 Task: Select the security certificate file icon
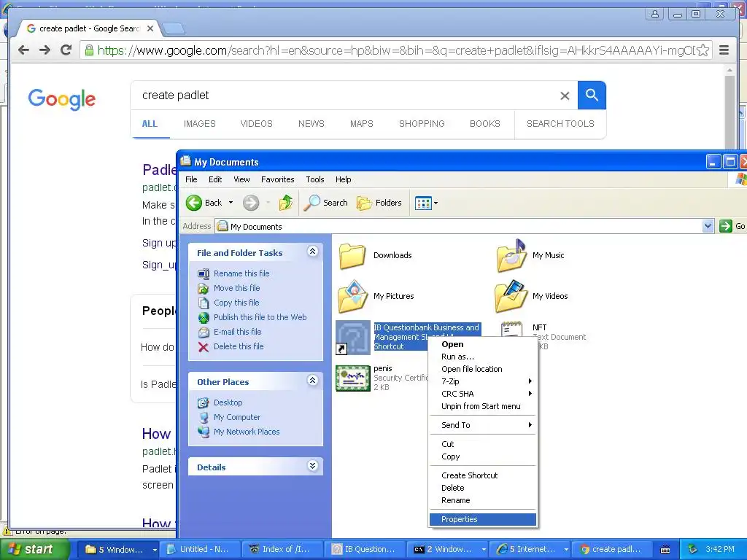coord(353,378)
